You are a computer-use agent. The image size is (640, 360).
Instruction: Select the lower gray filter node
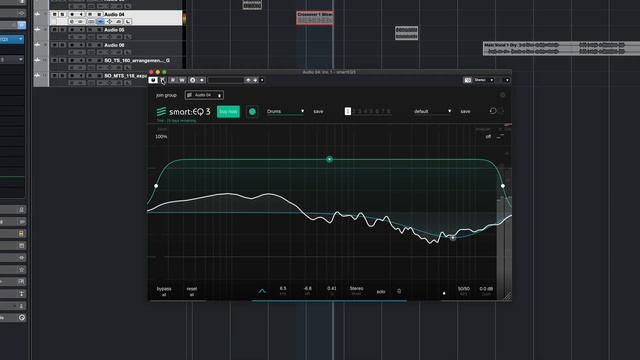point(453,237)
